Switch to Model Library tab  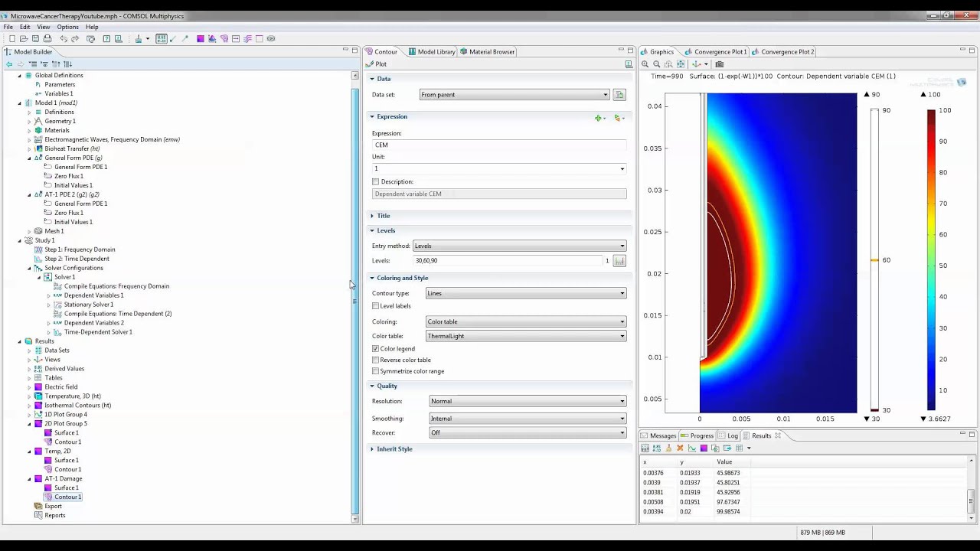pos(432,52)
